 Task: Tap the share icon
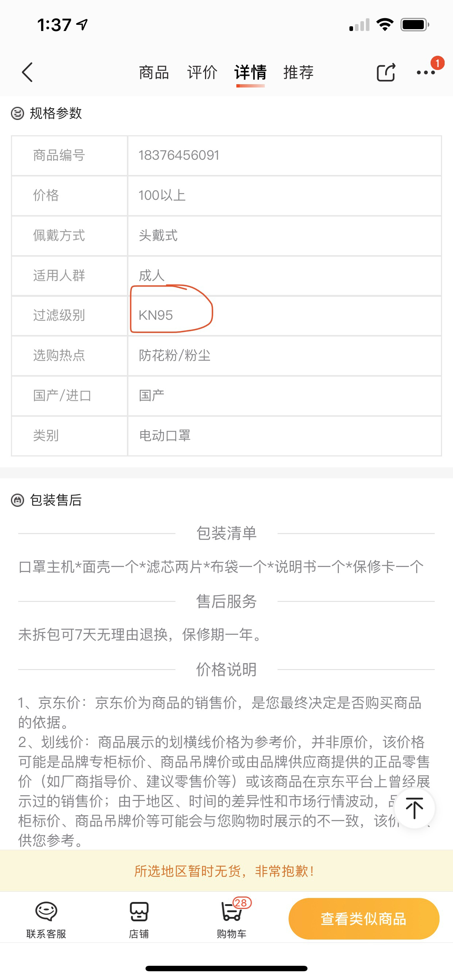pyautogui.click(x=386, y=72)
